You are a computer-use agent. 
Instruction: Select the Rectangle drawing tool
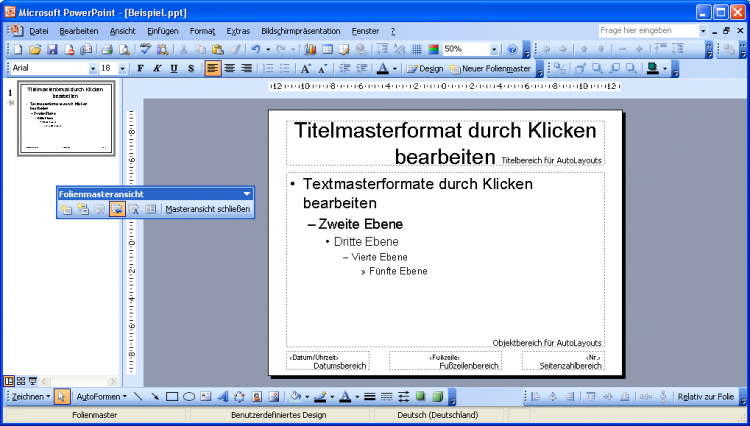click(x=171, y=397)
